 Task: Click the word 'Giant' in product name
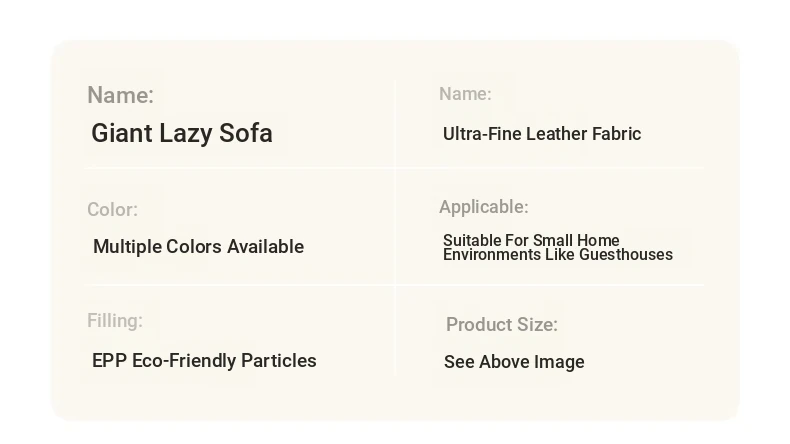click(x=122, y=134)
